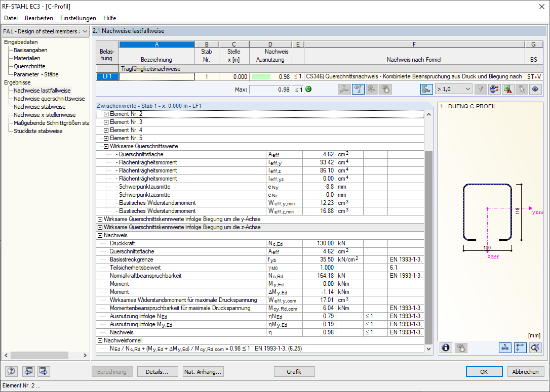Click the eye-with-drop icon in results toolbar

[x=385, y=90]
